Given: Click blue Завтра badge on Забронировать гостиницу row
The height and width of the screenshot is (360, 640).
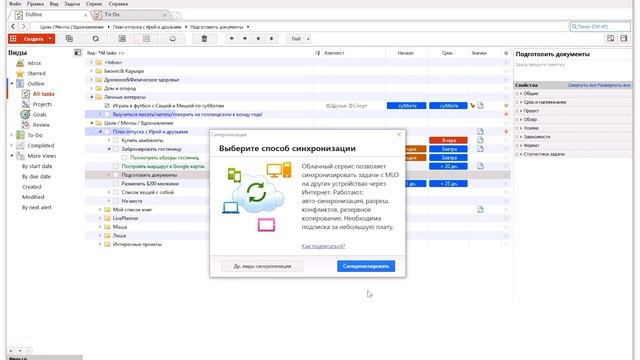Looking at the screenshot, I should click(448, 149).
